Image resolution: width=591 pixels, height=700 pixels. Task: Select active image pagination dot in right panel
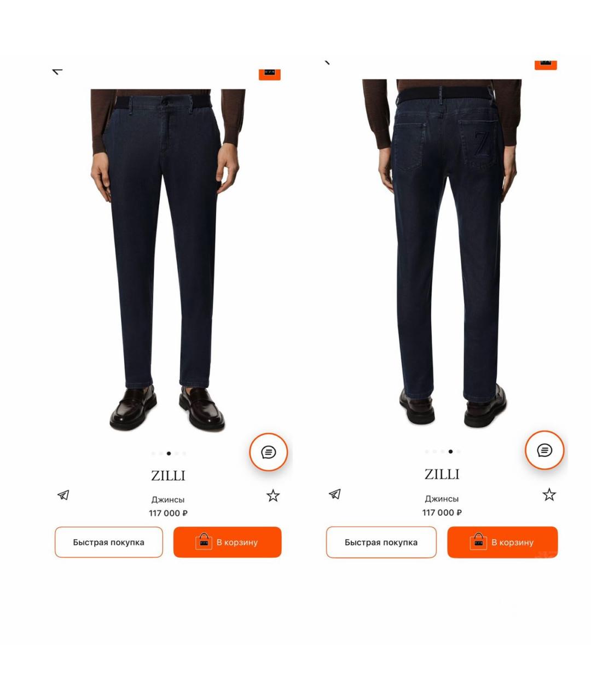point(450,452)
